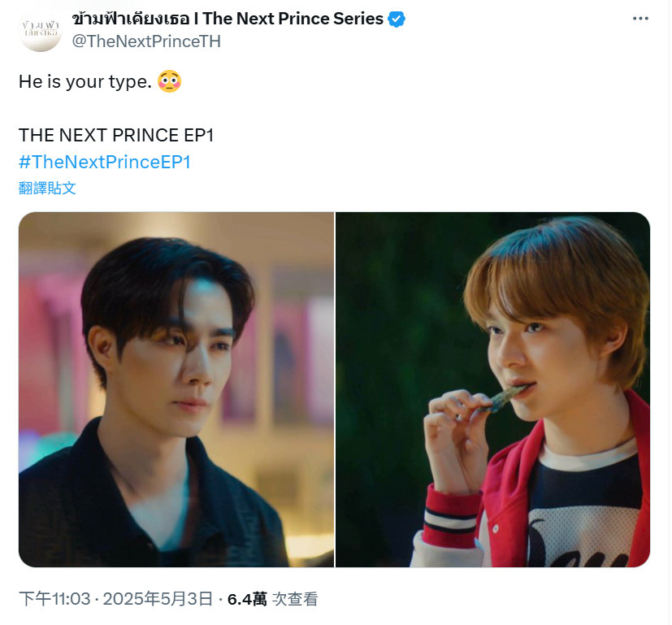Open the @TheNextPrinceTH handle
The height and width of the screenshot is (625, 672).
(146, 41)
